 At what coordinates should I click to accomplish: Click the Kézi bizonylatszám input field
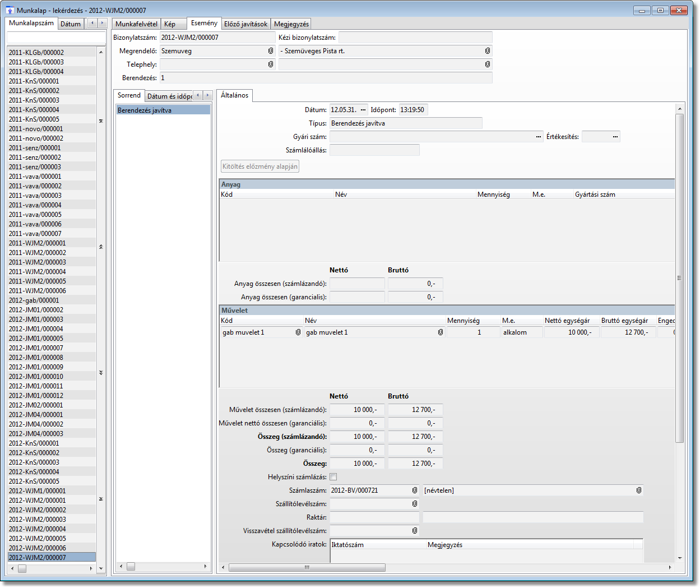tap(415, 38)
